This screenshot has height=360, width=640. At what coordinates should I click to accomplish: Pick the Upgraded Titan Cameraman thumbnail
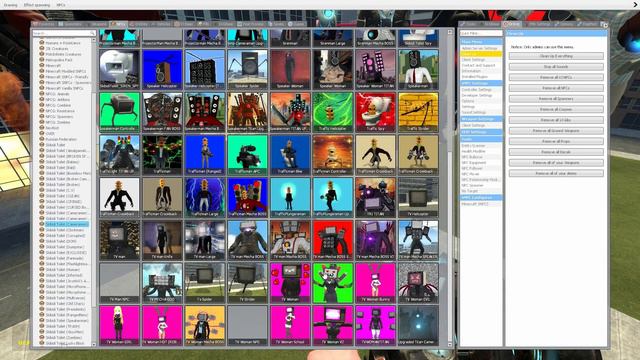tap(418, 325)
